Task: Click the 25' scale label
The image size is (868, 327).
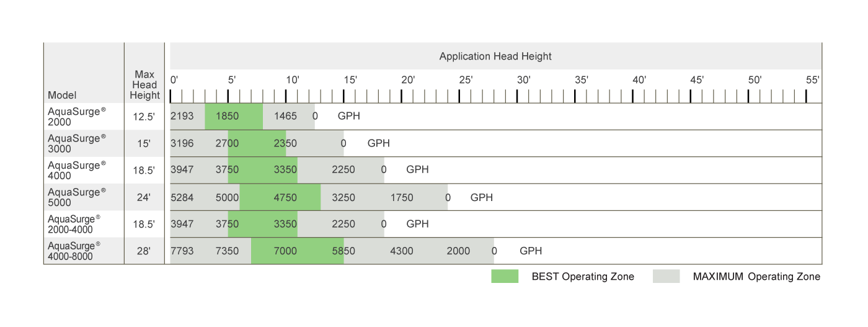Action: pyautogui.click(x=466, y=80)
